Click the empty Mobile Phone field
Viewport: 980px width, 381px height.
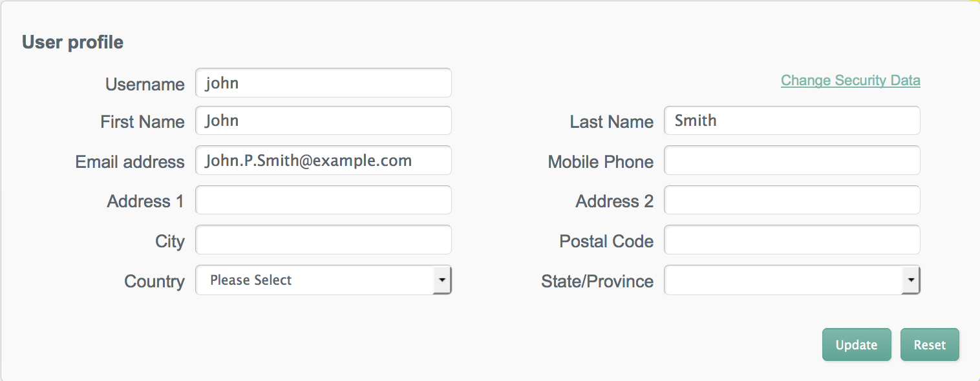click(x=792, y=160)
